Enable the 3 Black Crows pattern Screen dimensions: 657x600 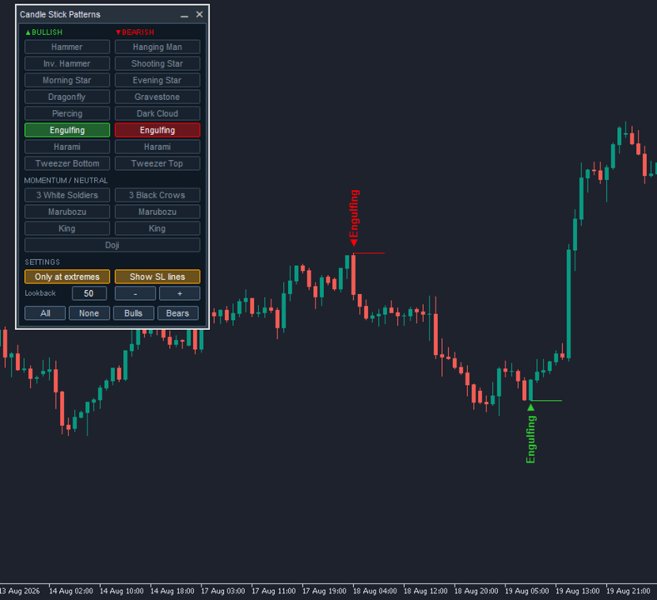(157, 195)
